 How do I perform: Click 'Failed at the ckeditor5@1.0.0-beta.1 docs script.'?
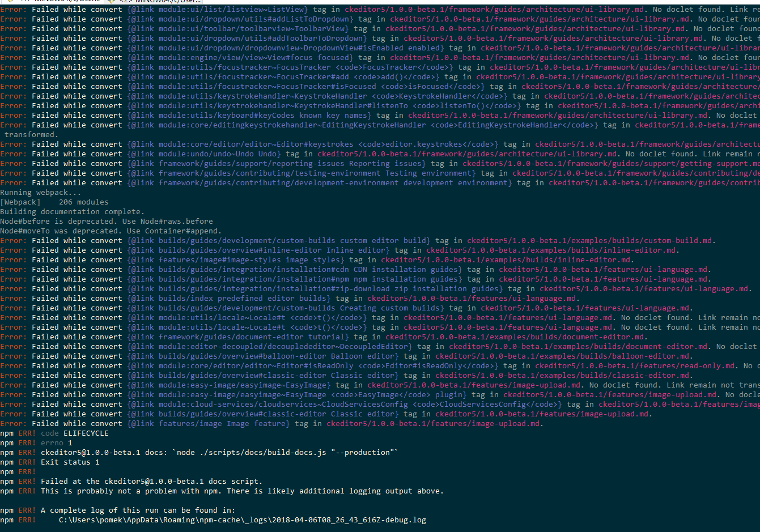coord(152,482)
